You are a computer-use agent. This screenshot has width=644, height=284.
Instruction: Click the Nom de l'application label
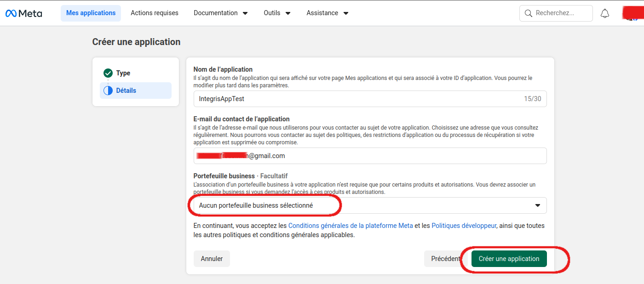[x=223, y=69]
